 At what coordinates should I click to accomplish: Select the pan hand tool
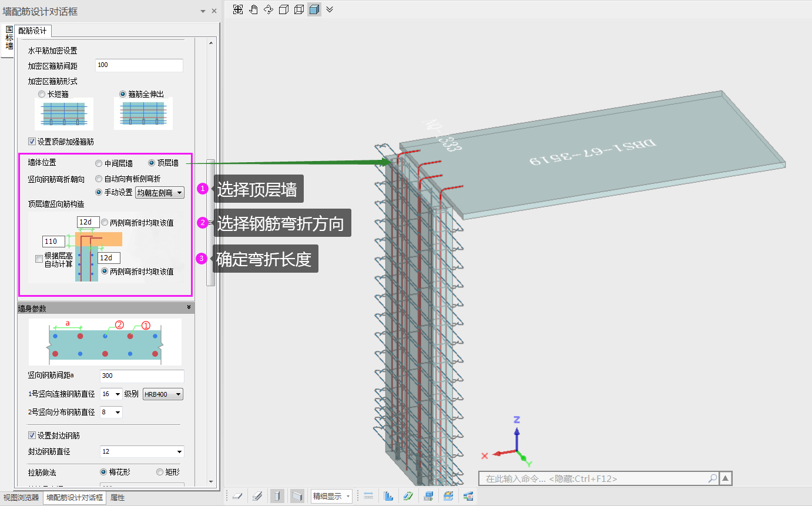tap(253, 9)
